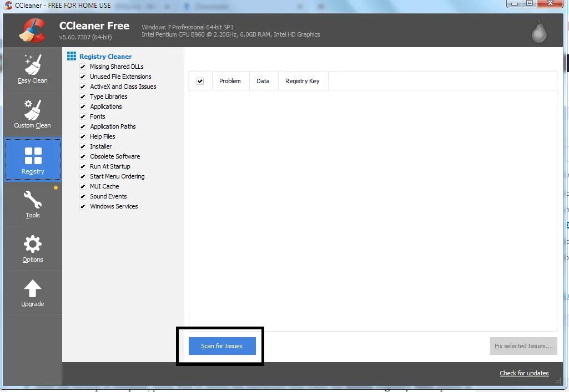569x392 pixels.
Task: Toggle Obsolete Software checkbox
Action: coord(83,156)
